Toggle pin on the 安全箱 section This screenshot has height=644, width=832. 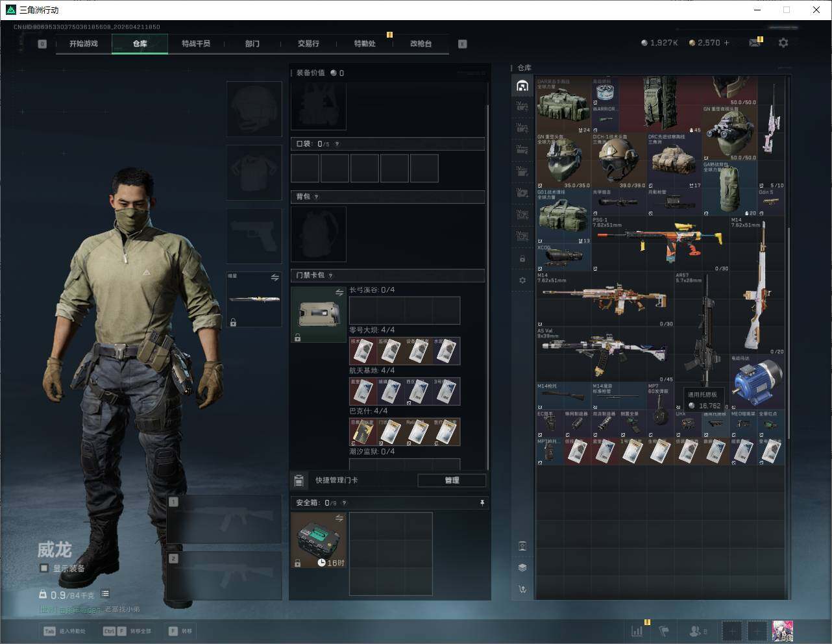coord(482,502)
